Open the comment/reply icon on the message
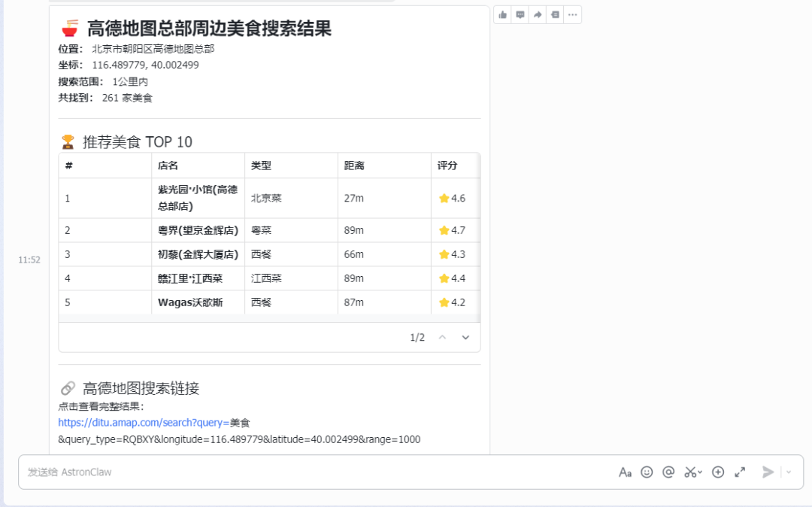This screenshot has width=812, height=507. (520, 14)
